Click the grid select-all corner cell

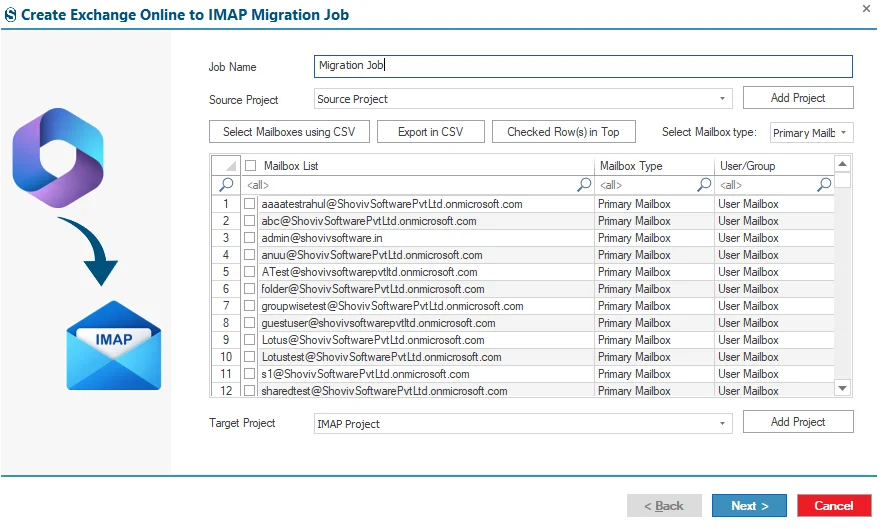pyautogui.click(x=226, y=166)
